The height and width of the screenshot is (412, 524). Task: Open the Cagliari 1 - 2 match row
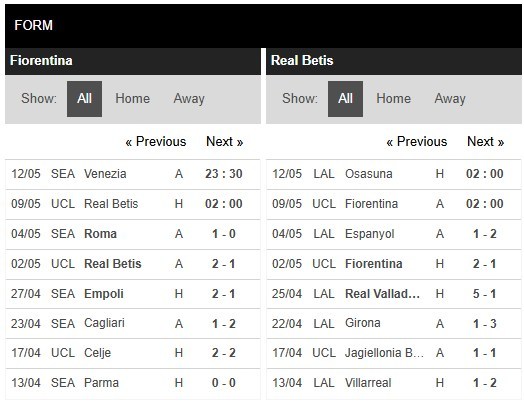[x=133, y=324]
